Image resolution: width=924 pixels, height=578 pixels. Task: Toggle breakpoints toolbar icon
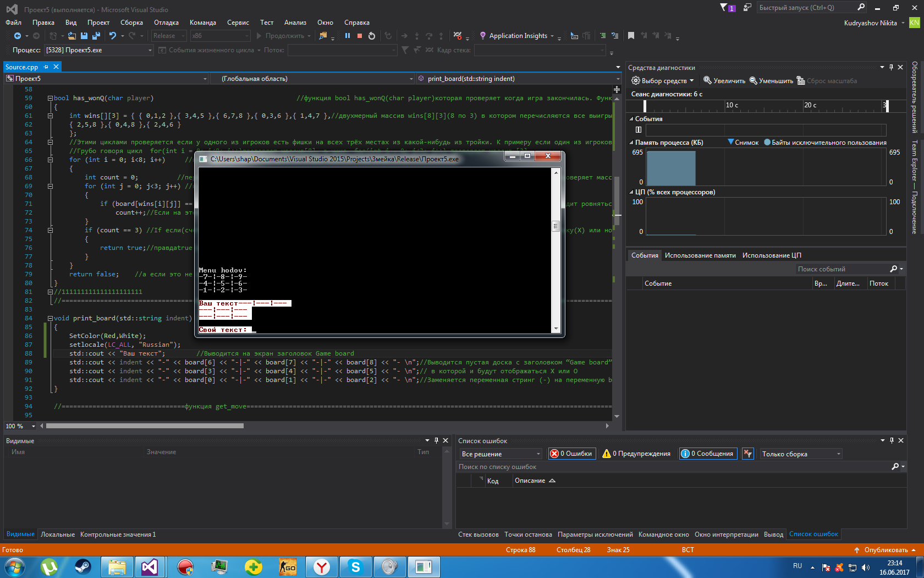pos(458,36)
